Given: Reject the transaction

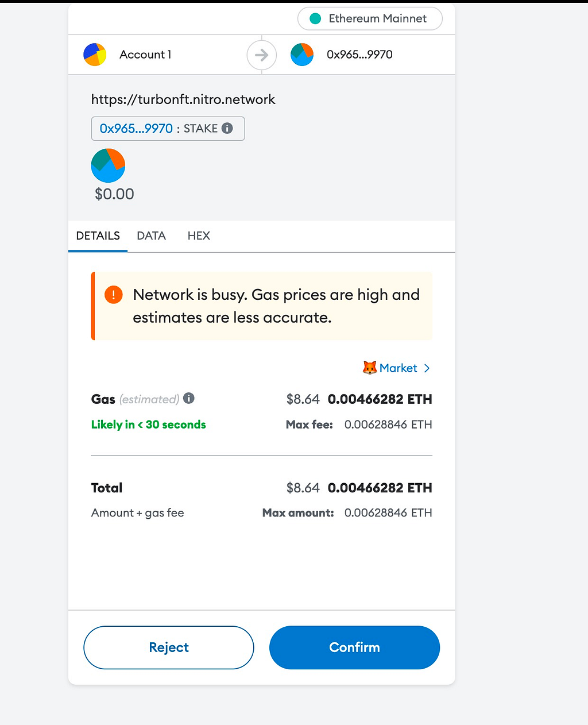Looking at the screenshot, I should click(x=169, y=647).
